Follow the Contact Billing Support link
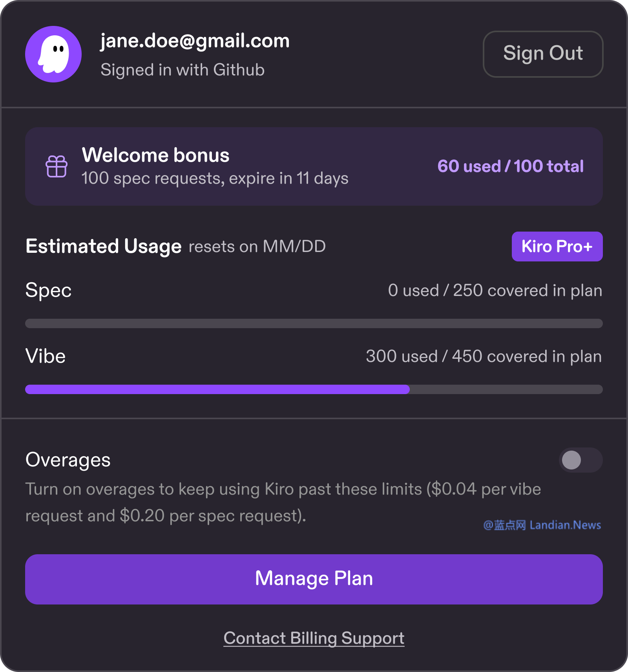Screen dimensions: 628x672 [x=314, y=638]
